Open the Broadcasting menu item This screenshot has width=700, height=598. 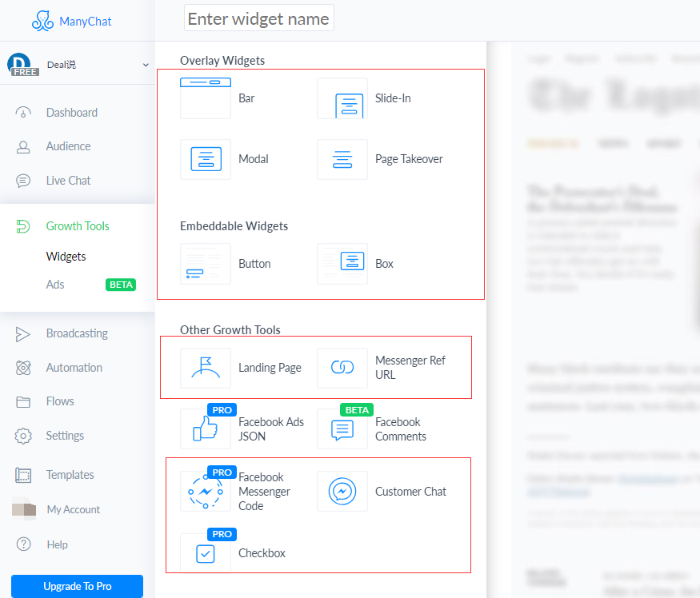[x=78, y=334]
